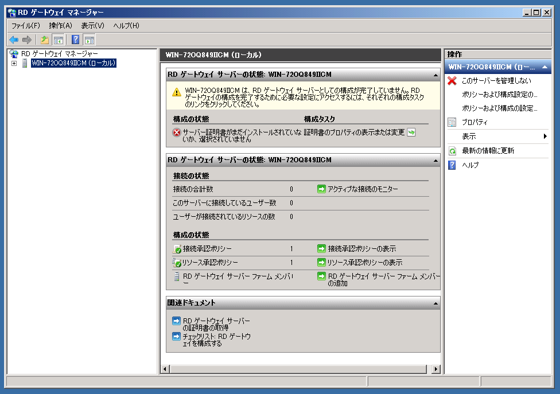Screen dimensions: 560x394
Task: Click the RD ゲートウェイ サーバー ファーム メンバー server icon
Action: pyautogui.click(x=176, y=277)
